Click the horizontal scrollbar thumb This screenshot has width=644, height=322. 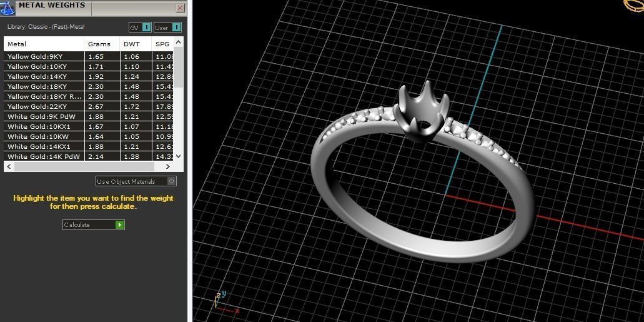[84, 166]
